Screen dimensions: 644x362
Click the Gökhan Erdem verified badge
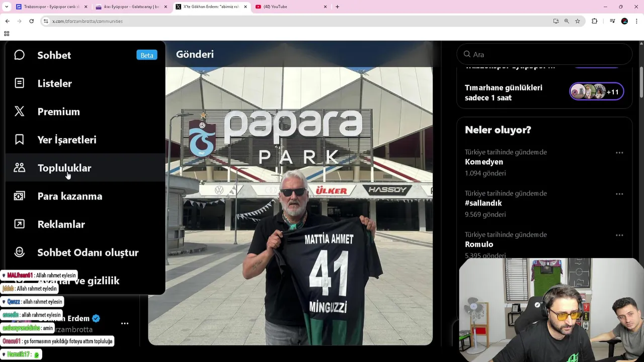pyautogui.click(x=96, y=318)
